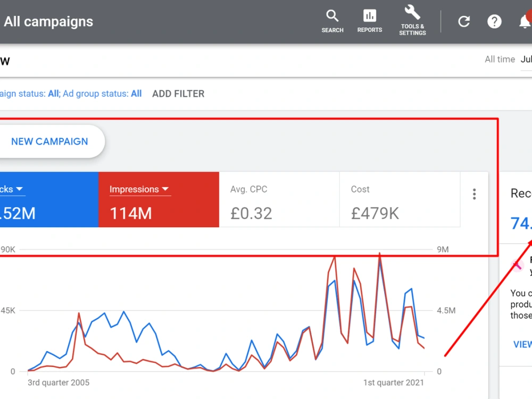
Task: Open the Help menu
Action: coord(494,22)
